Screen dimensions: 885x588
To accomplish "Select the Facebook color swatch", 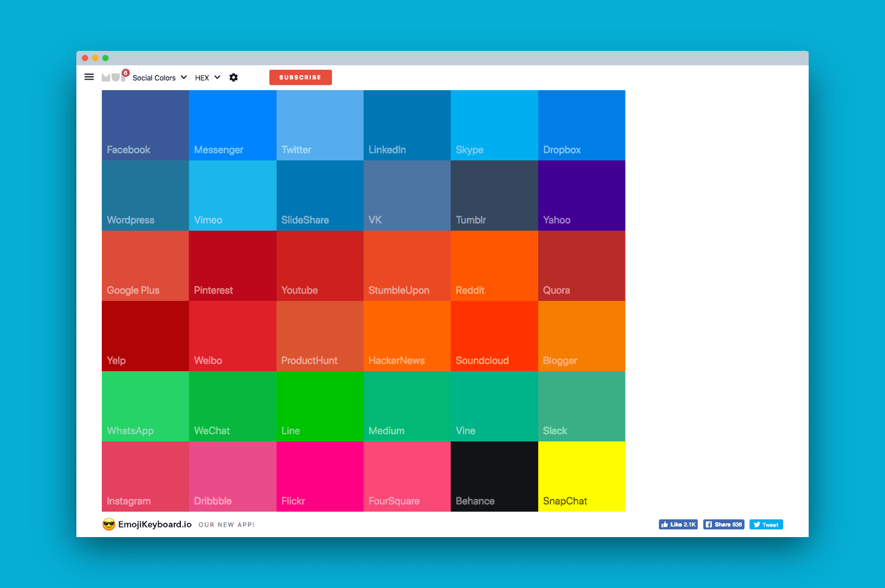I will pos(145,125).
